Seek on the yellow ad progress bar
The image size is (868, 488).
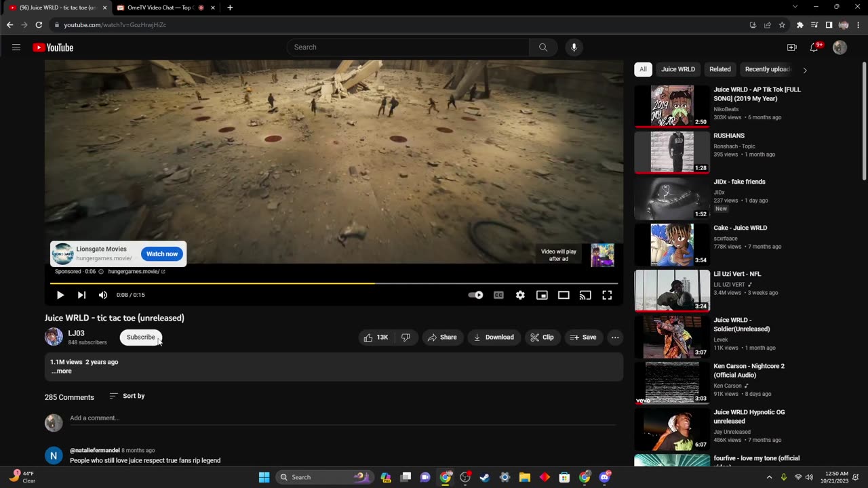pyautogui.click(x=334, y=283)
